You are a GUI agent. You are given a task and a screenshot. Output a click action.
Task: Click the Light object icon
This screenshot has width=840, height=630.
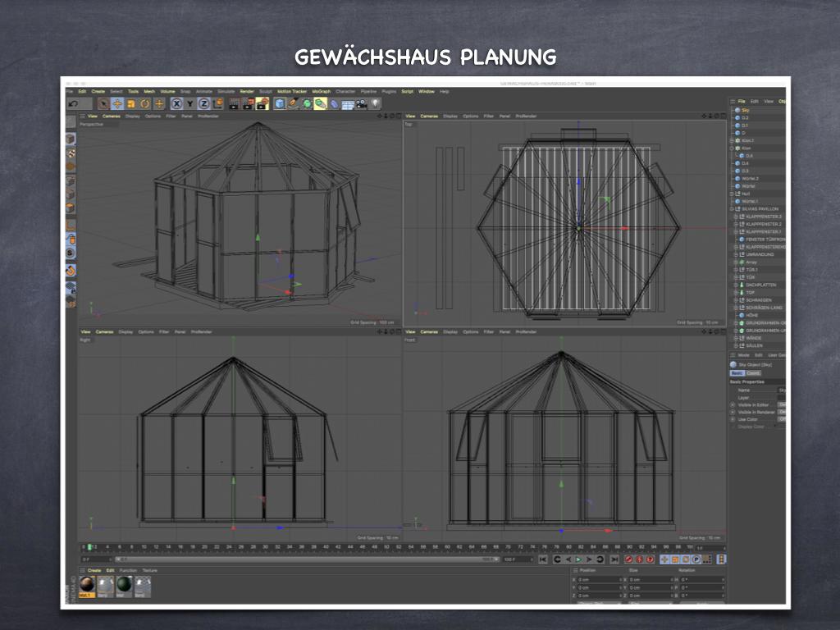tap(376, 103)
